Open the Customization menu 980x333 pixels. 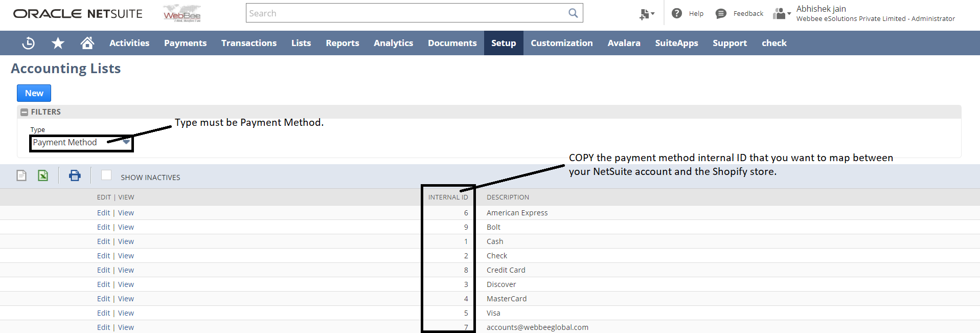[x=562, y=43]
